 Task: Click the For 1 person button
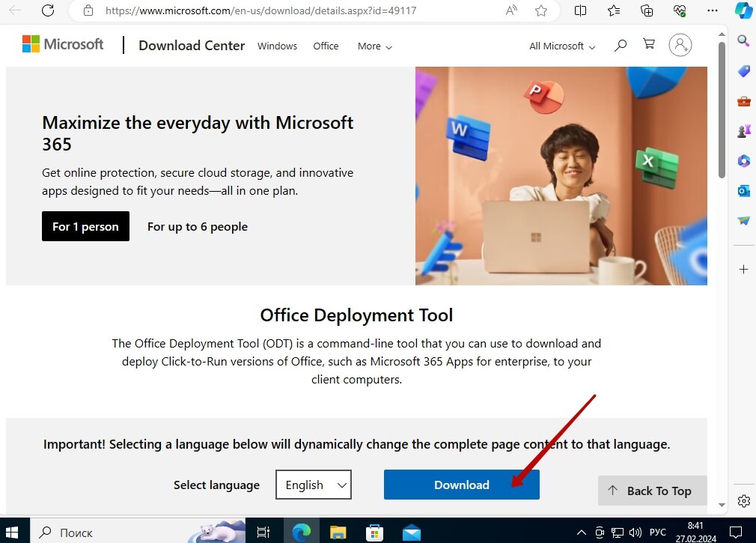click(x=85, y=226)
